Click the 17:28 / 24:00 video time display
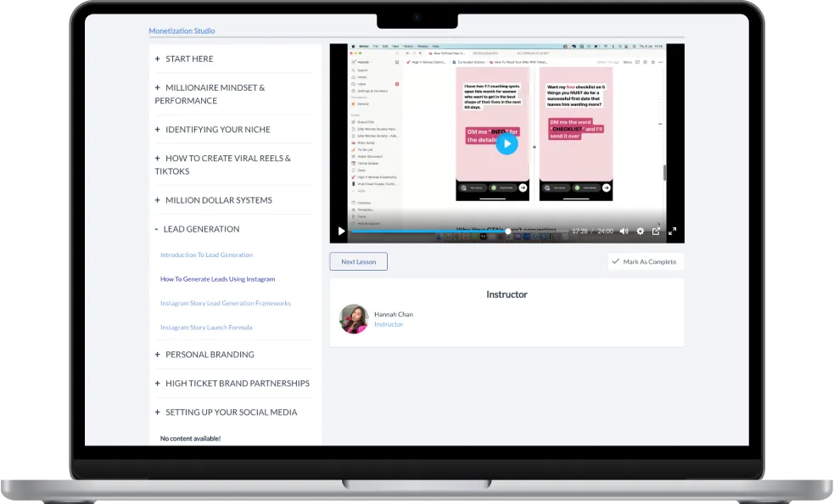The height and width of the screenshot is (504, 834). click(592, 231)
